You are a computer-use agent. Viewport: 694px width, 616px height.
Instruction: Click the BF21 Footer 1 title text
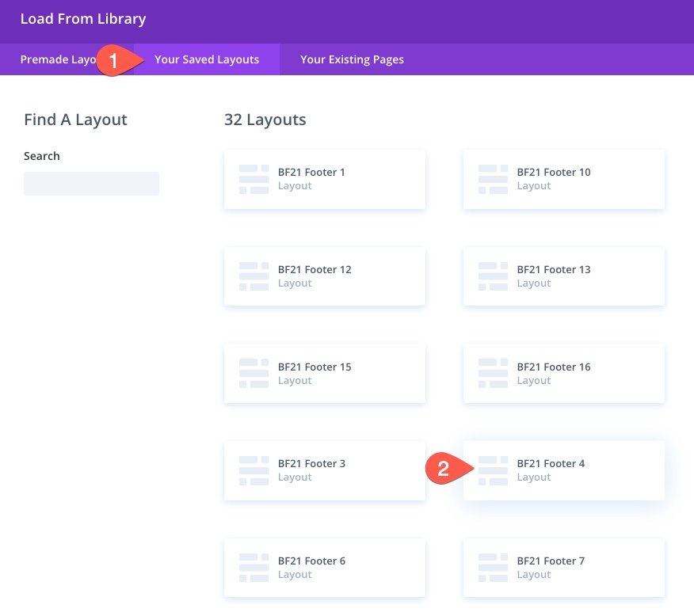pyautogui.click(x=311, y=172)
